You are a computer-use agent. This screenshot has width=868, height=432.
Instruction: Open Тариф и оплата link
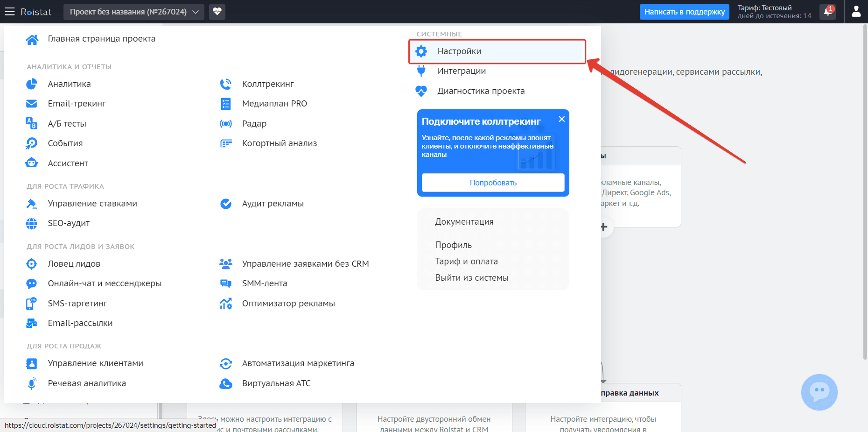coord(466,262)
